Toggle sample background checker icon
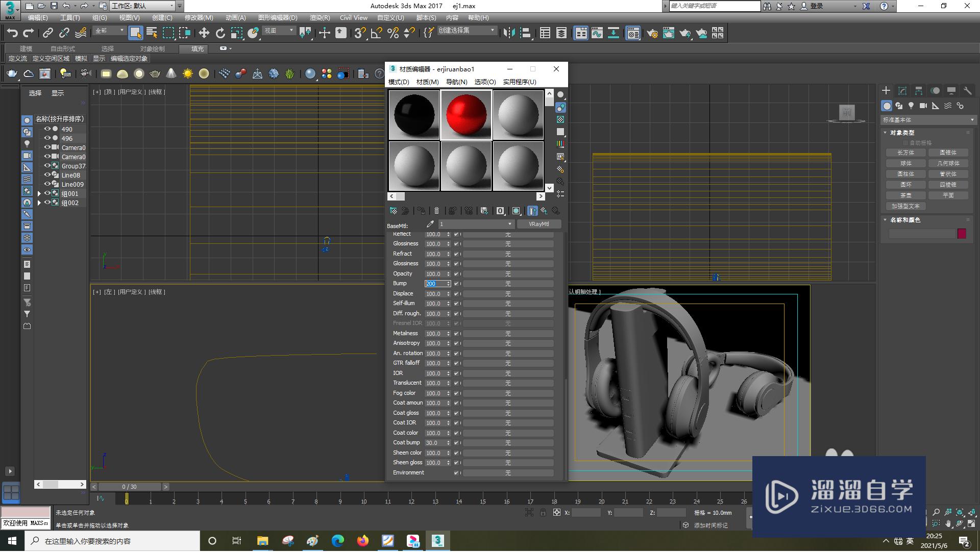The width and height of the screenshot is (980, 552). click(x=560, y=119)
